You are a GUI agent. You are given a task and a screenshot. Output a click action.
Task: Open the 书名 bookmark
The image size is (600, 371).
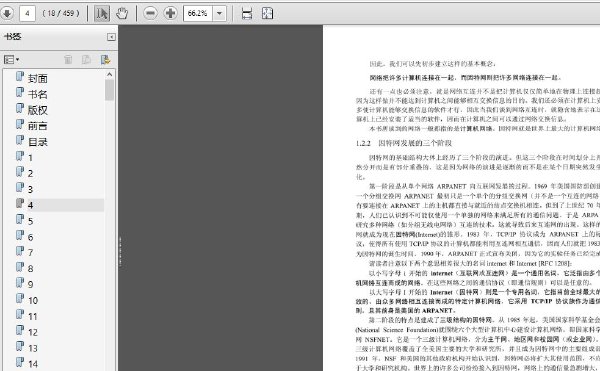(38, 94)
